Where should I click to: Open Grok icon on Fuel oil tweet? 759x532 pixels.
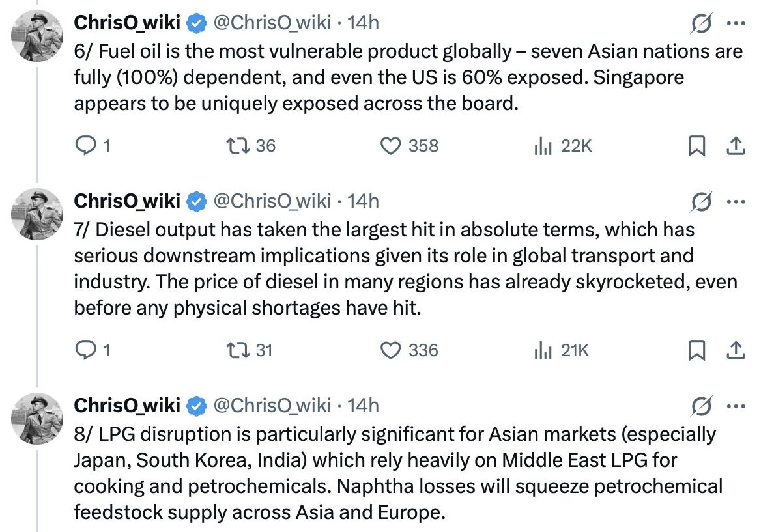[x=701, y=24]
